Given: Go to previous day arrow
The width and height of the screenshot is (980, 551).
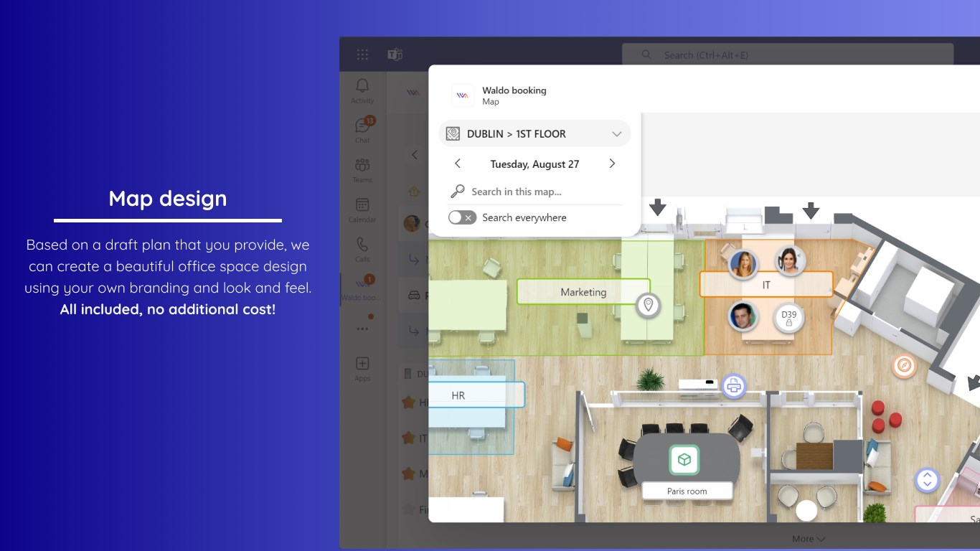Looking at the screenshot, I should [458, 164].
